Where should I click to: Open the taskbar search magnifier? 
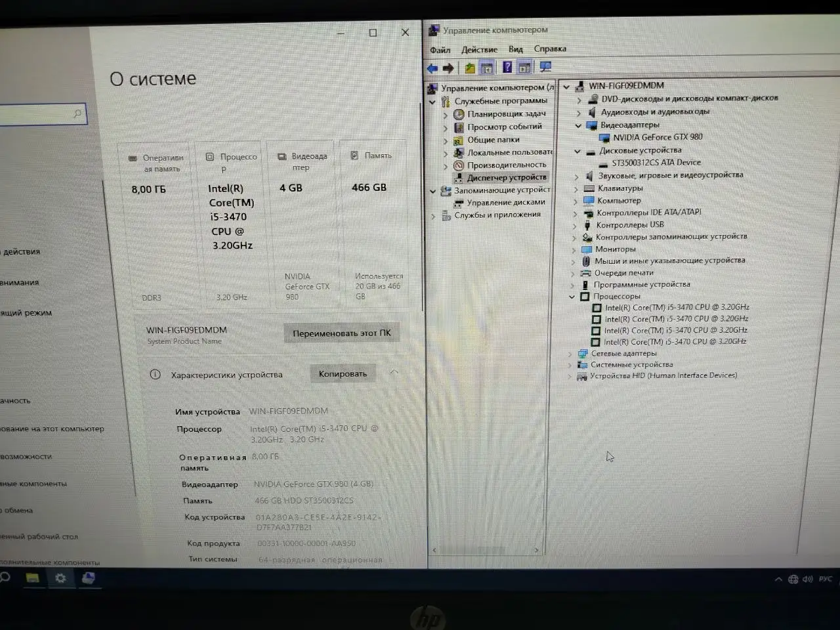tap(5, 577)
